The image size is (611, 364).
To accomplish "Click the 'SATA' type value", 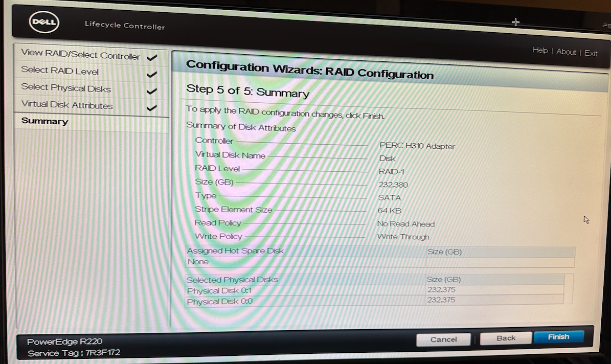I will tap(389, 197).
